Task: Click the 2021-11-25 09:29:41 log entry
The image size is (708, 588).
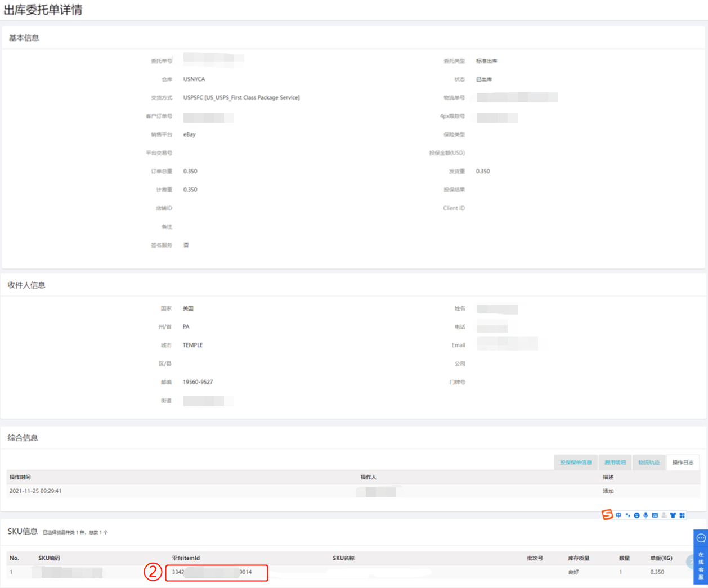Action: click(35, 491)
